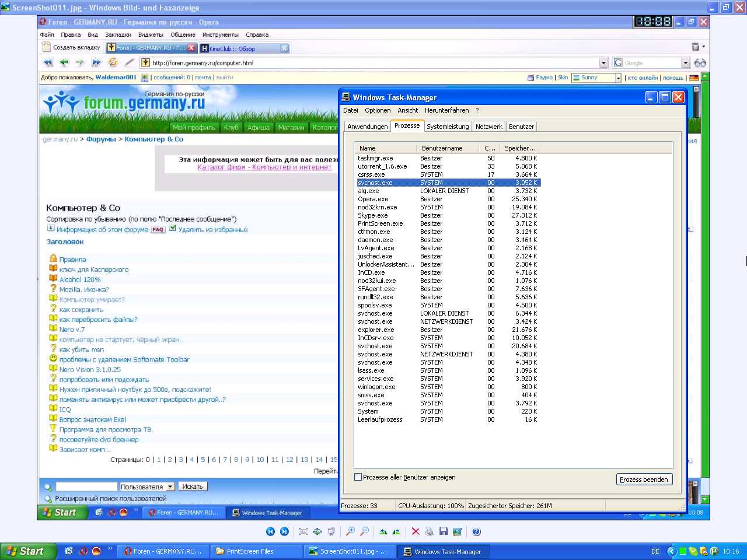Open Ansicht menu in Task-Manager

pyautogui.click(x=408, y=110)
